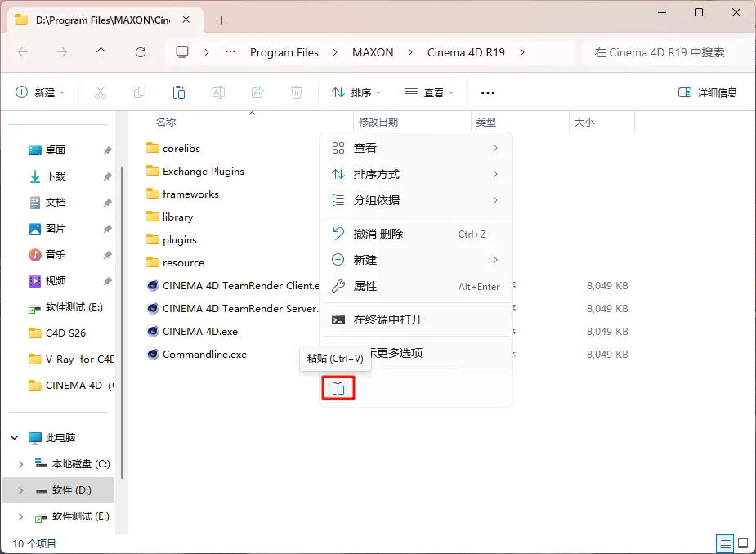Click the share icon in toolbar
This screenshot has height=554, width=756.
[257, 92]
